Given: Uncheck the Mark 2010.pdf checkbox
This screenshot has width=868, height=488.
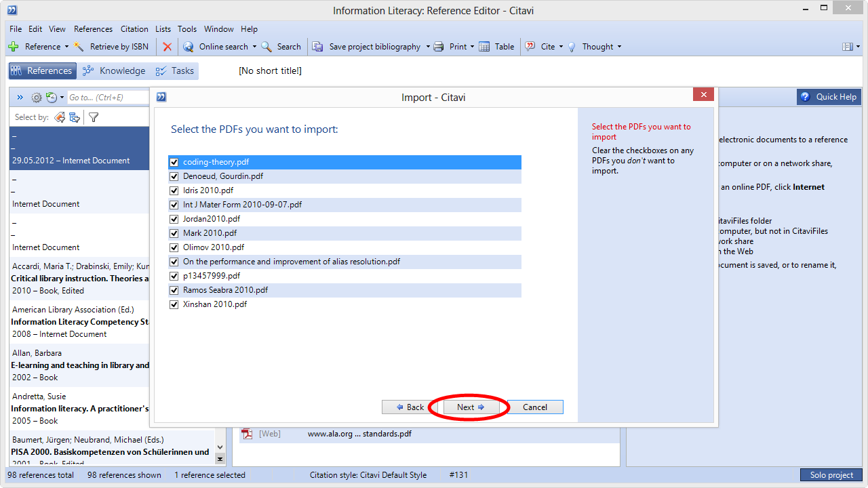Looking at the screenshot, I should point(174,233).
